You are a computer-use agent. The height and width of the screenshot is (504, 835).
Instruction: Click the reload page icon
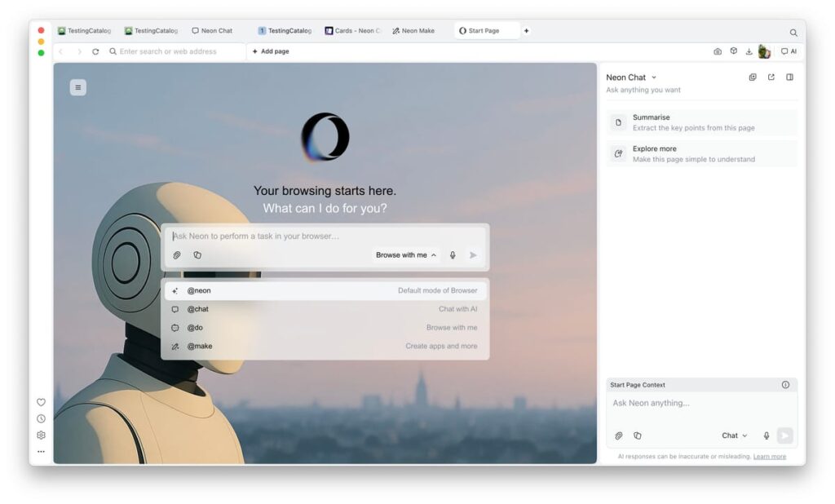95,51
